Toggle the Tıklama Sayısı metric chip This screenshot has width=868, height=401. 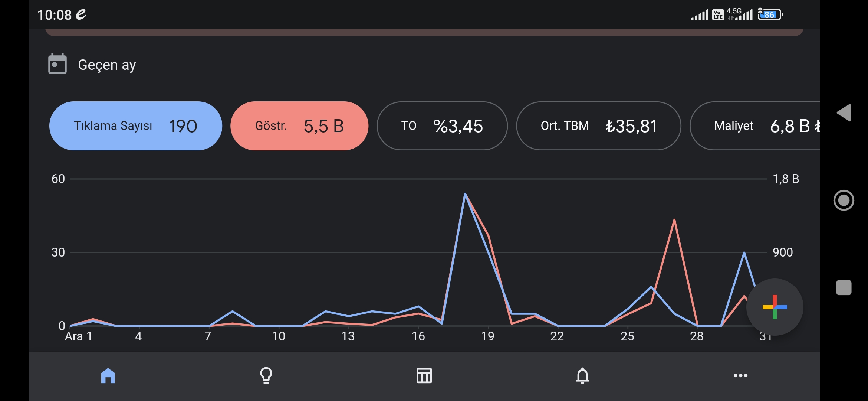coord(136,126)
